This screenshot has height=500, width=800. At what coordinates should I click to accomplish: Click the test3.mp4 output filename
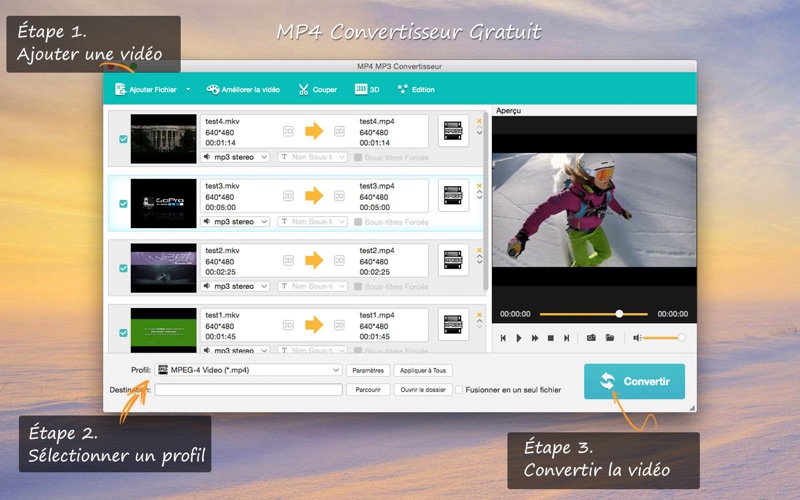click(x=377, y=186)
